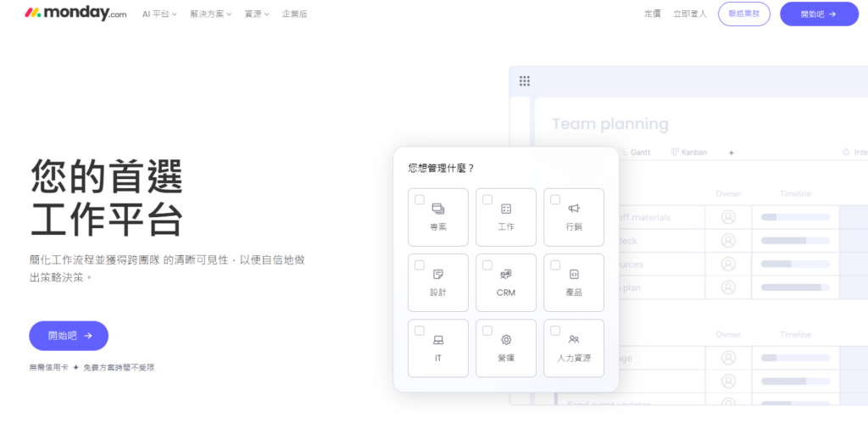Expand the AI 平台 dropdown menu
Viewport: 868px width, 429px height.
(159, 14)
